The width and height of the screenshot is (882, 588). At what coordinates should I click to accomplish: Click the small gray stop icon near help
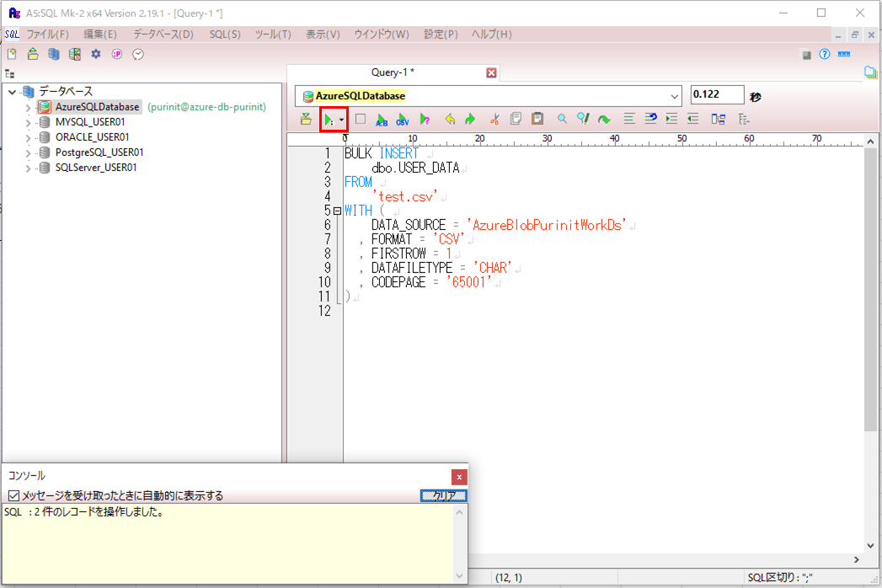807,55
